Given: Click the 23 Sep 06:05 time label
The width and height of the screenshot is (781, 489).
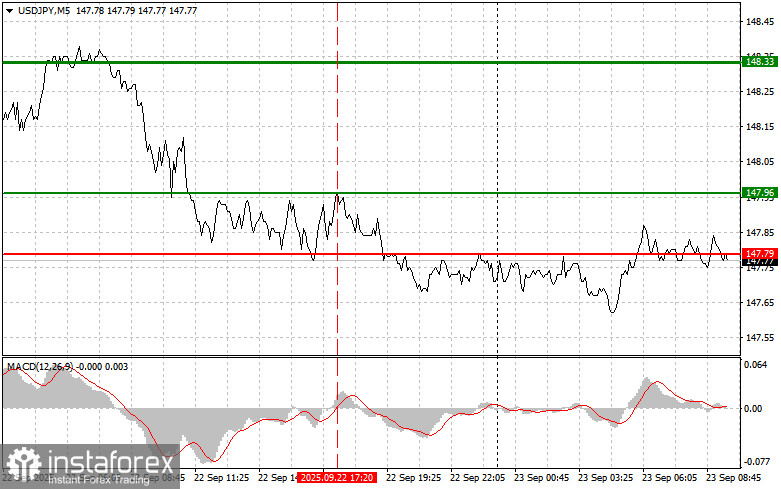Looking at the screenshot, I should 669,478.
